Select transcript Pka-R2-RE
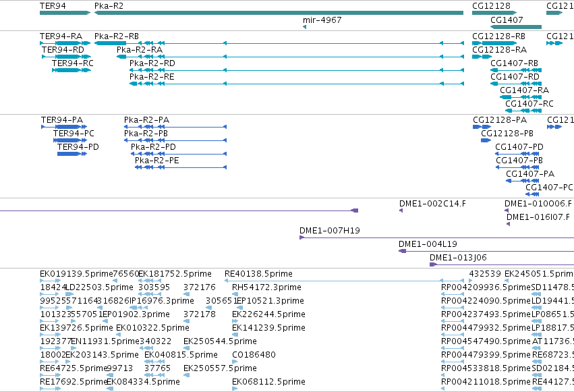The height and width of the screenshot is (392, 574). click(297, 84)
